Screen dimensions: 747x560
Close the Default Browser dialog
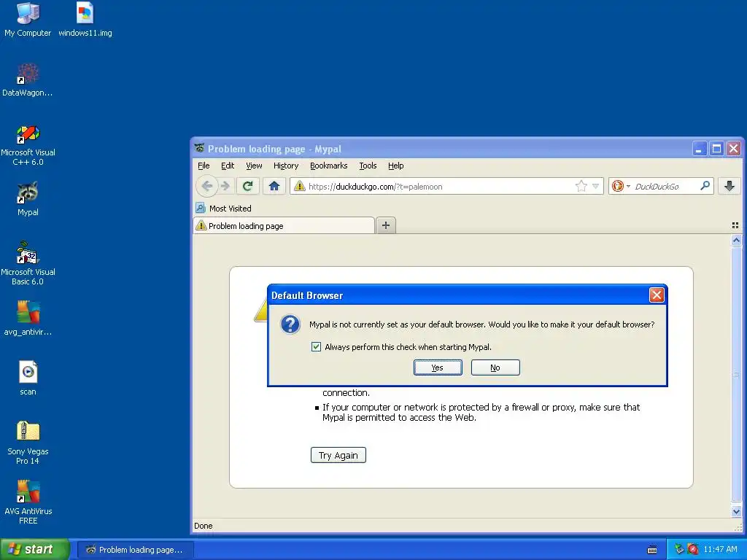(657, 295)
